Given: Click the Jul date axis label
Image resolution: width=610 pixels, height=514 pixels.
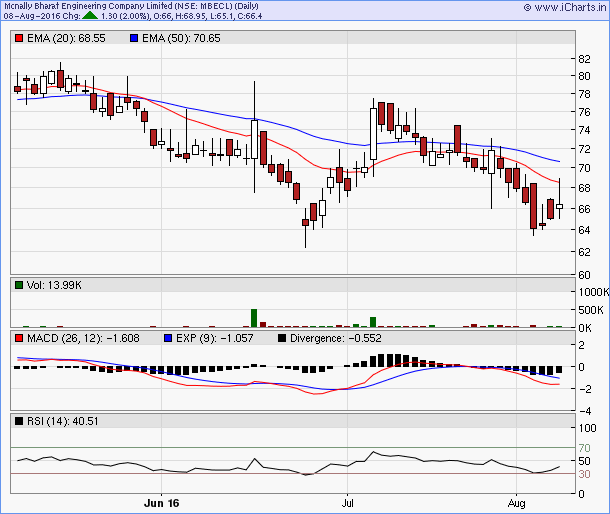Looking at the screenshot, I should pos(347,503).
